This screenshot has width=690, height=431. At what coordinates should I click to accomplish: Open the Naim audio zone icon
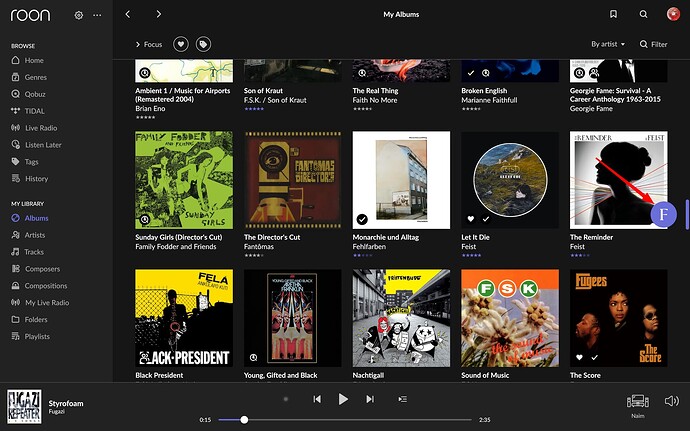(638, 401)
